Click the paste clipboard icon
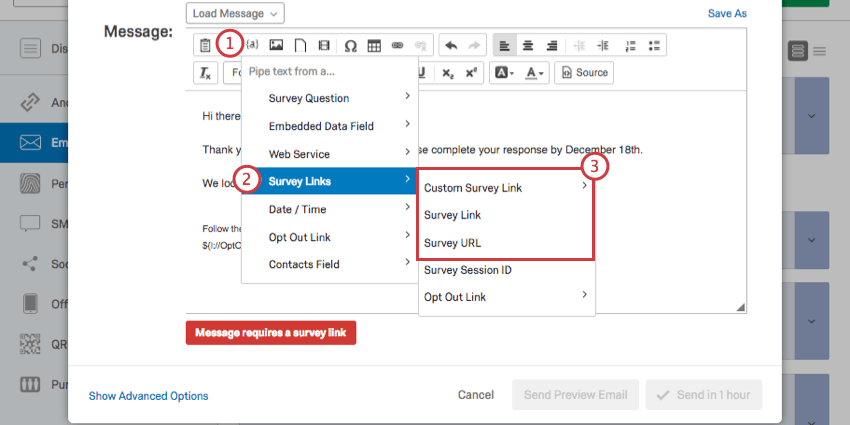 (x=205, y=46)
